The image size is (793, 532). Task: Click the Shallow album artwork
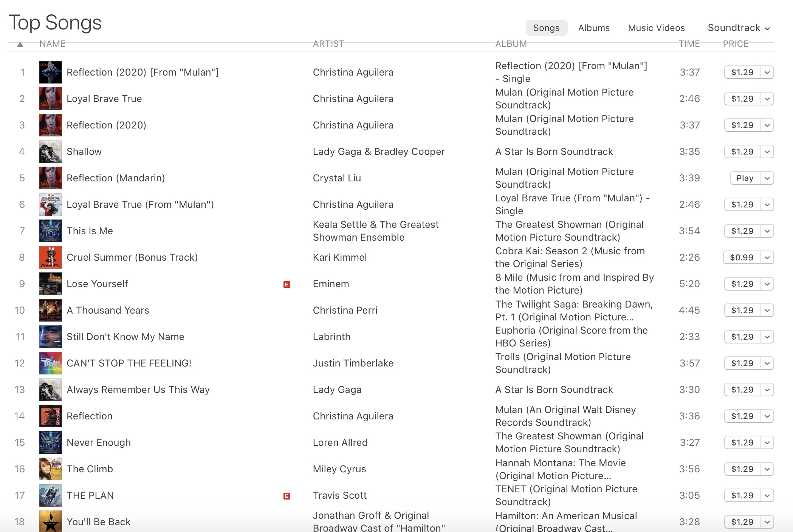tap(51, 152)
